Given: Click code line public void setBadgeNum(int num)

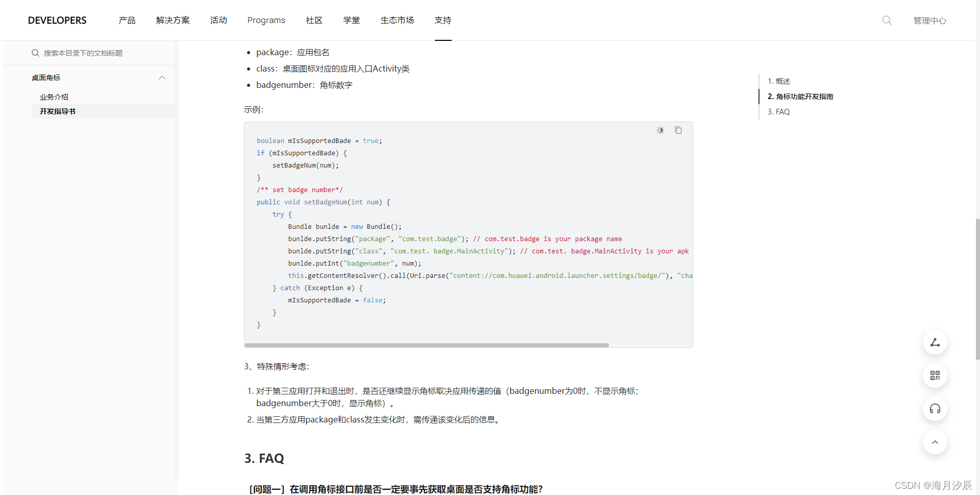Looking at the screenshot, I should [324, 202].
